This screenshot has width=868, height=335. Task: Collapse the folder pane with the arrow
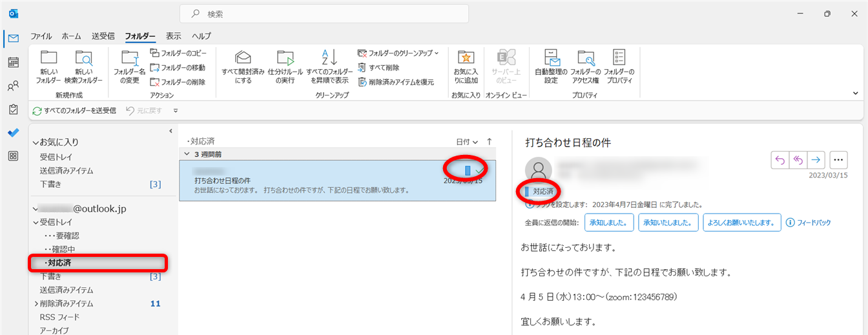click(x=170, y=131)
